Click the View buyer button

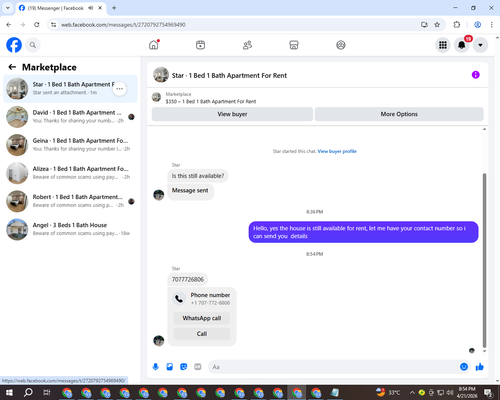232,114
